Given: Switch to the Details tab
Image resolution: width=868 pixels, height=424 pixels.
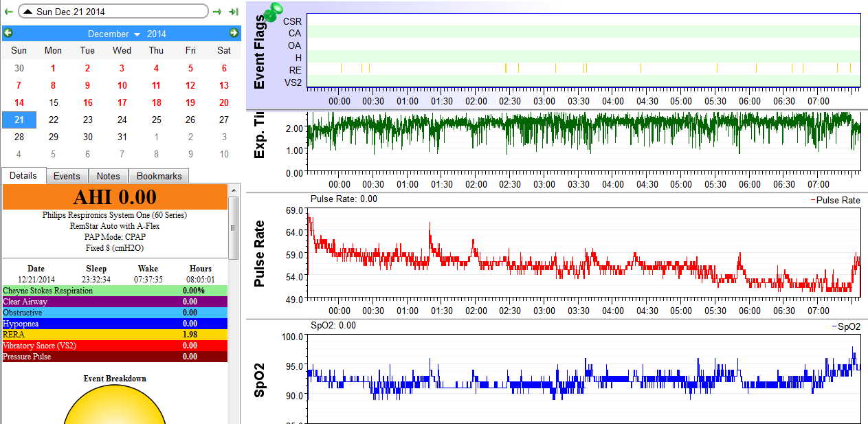Looking at the screenshot, I should [x=23, y=176].
